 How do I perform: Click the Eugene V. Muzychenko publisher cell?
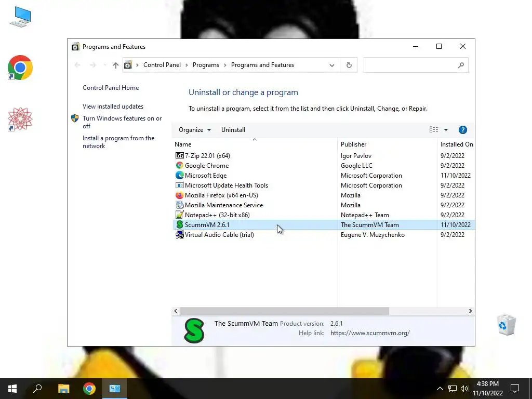tap(373, 234)
